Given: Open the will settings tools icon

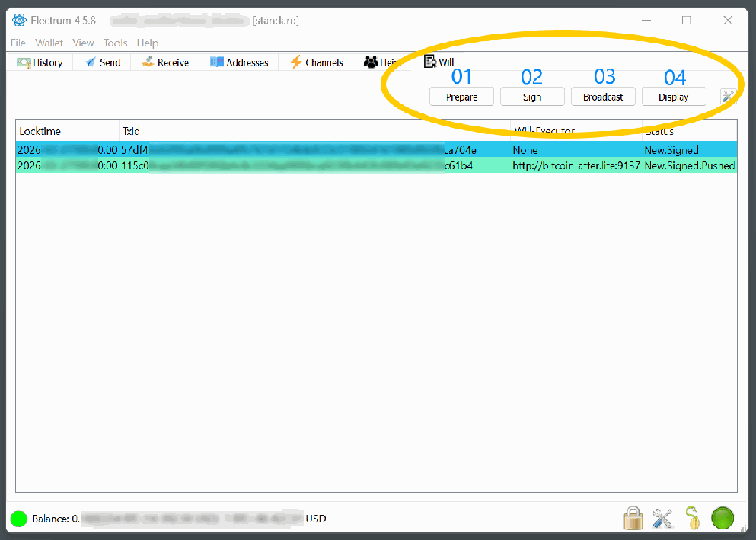Looking at the screenshot, I should (x=728, y=97).
